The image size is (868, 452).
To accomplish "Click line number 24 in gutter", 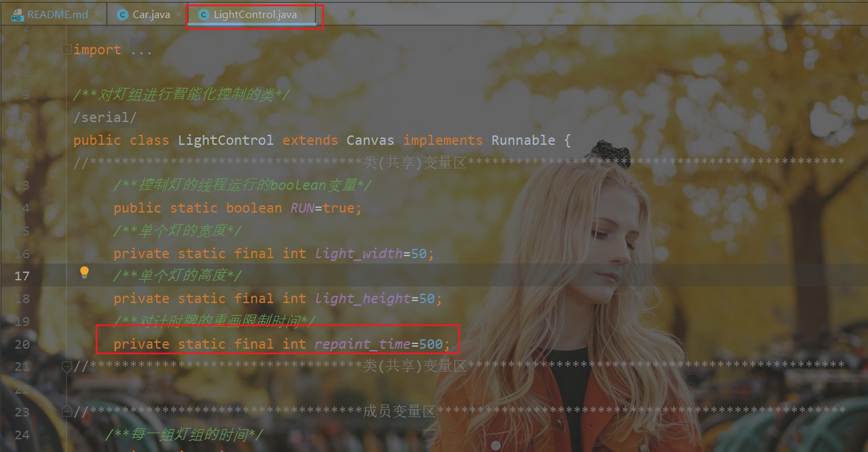I will click(x=21, y=435).
